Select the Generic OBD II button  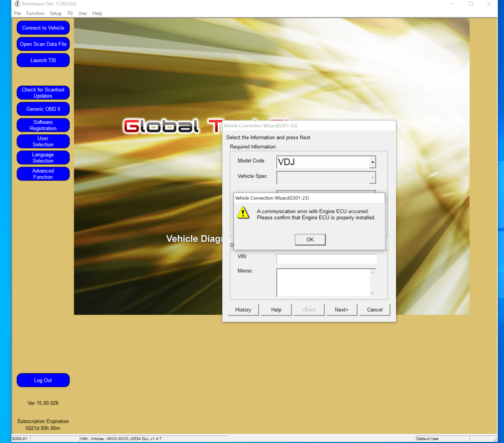pyautogui.click(x=43, y=109)
